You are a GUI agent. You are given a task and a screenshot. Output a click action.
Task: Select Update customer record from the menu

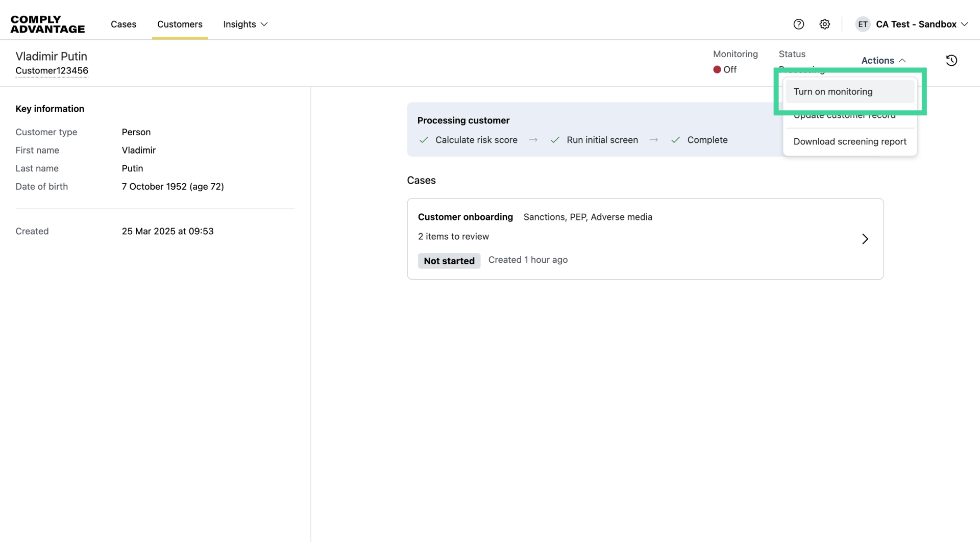[x=845, y=116]
